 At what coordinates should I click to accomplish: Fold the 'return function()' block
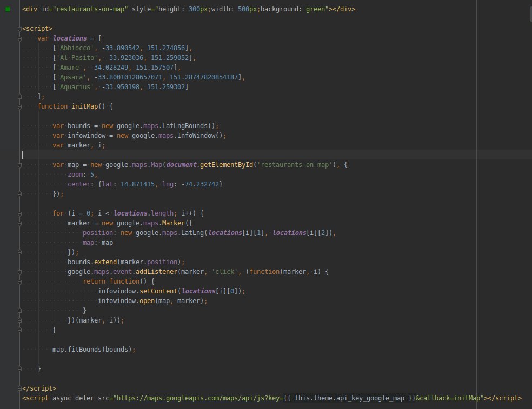pos(19,282)
